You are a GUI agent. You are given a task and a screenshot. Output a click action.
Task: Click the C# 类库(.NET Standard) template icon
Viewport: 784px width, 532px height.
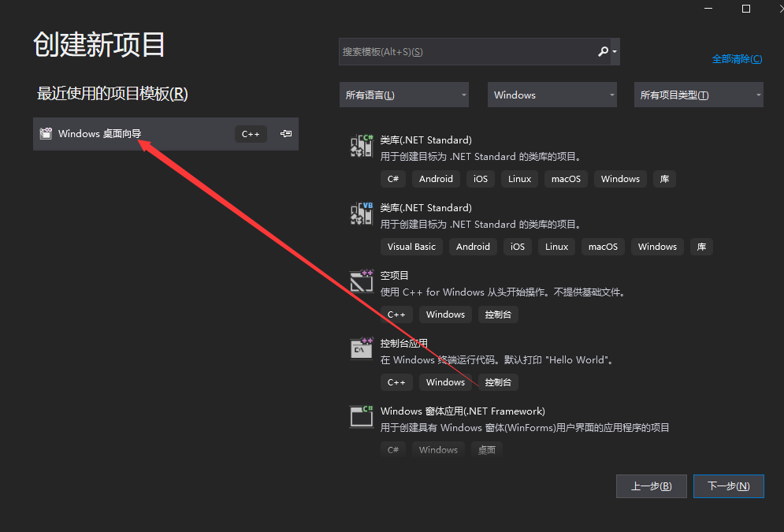point(361,146)
